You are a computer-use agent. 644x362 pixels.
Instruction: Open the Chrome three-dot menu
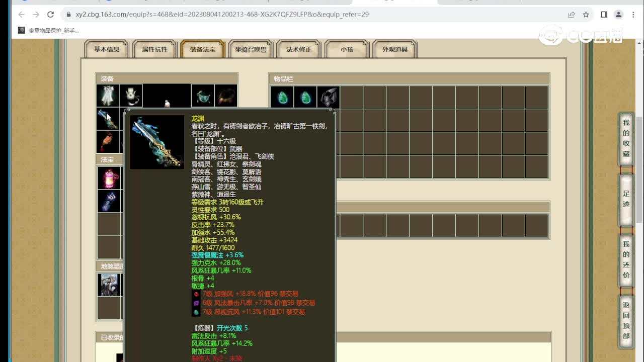634,15
